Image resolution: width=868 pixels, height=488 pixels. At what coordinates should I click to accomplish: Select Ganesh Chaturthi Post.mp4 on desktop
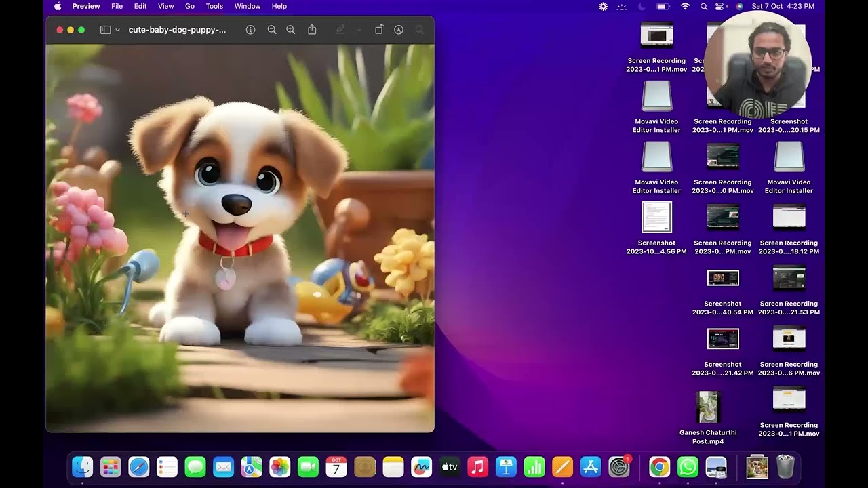(x=708, y=418)
